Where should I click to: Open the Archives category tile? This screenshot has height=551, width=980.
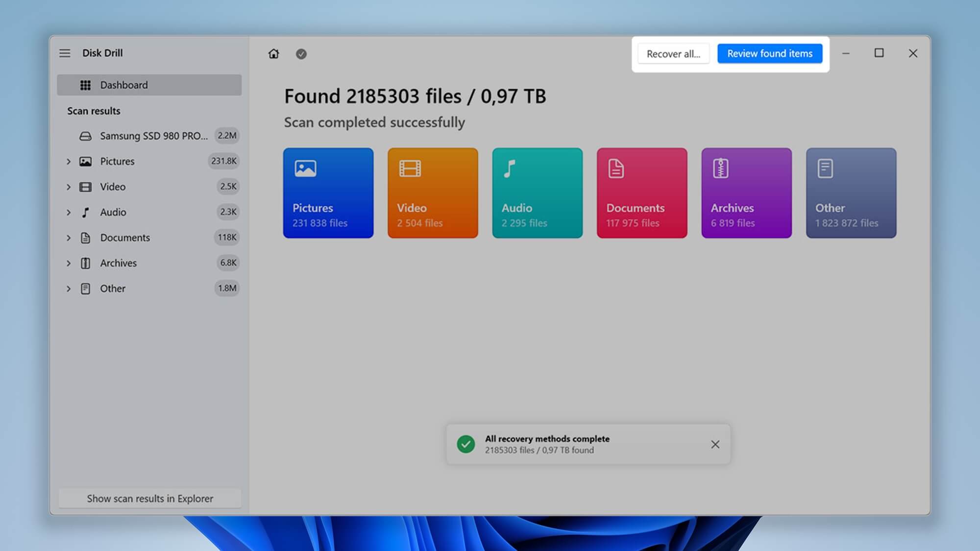point(747,193)
